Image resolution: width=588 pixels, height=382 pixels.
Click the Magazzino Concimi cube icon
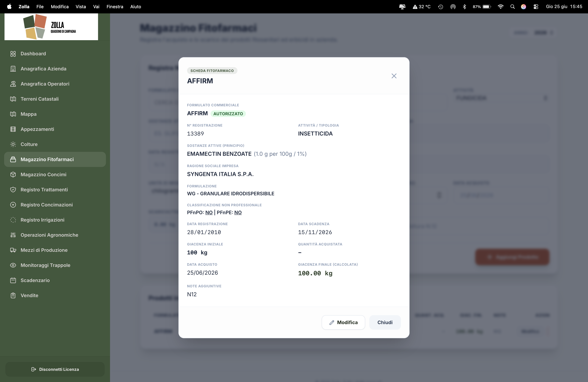coord(13,175)
